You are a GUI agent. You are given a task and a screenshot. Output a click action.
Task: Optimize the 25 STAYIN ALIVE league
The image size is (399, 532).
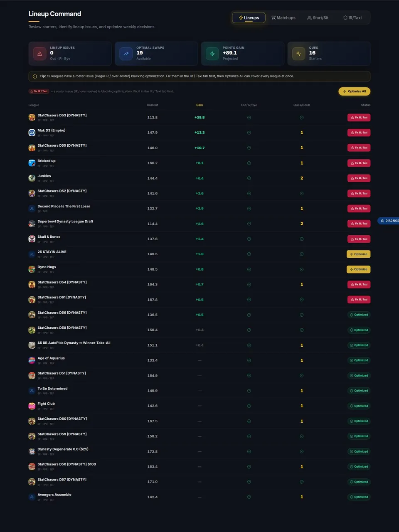click(x=358, y=254)
